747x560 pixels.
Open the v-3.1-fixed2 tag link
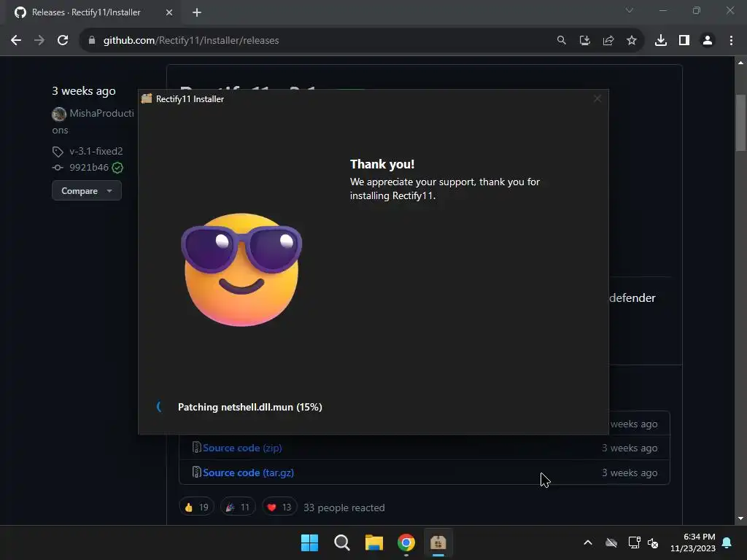coord(96,151)
